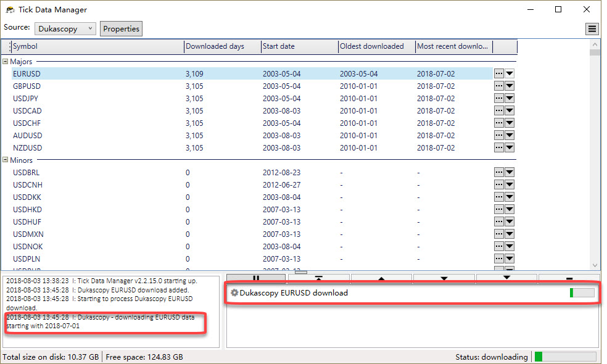The height and width of the screenshot is (364, 607).
Task: Move the queued task down one position
Action: (x=444, y=279)
